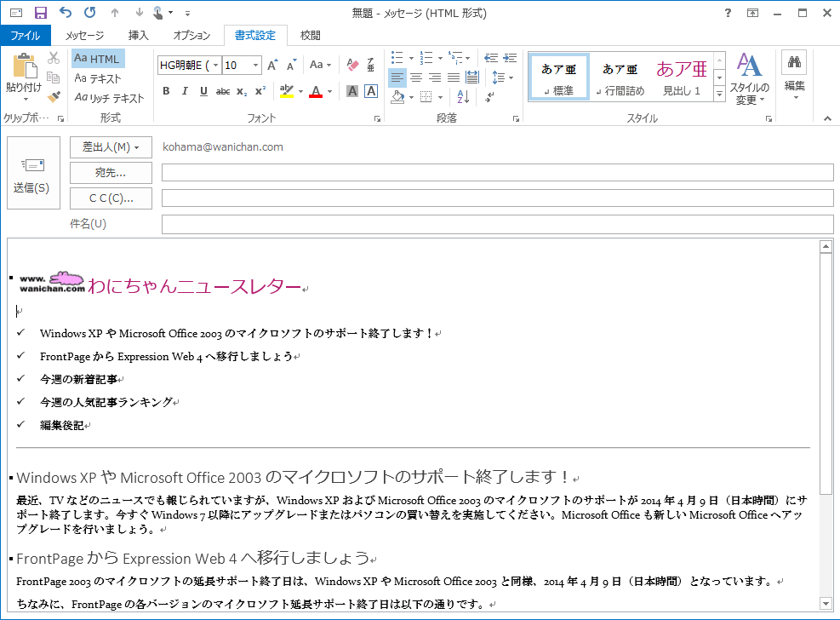The width and height of the screenshot is (840, 620).
Task: Show paragraph marks icon
Action: tap(489, 96)
